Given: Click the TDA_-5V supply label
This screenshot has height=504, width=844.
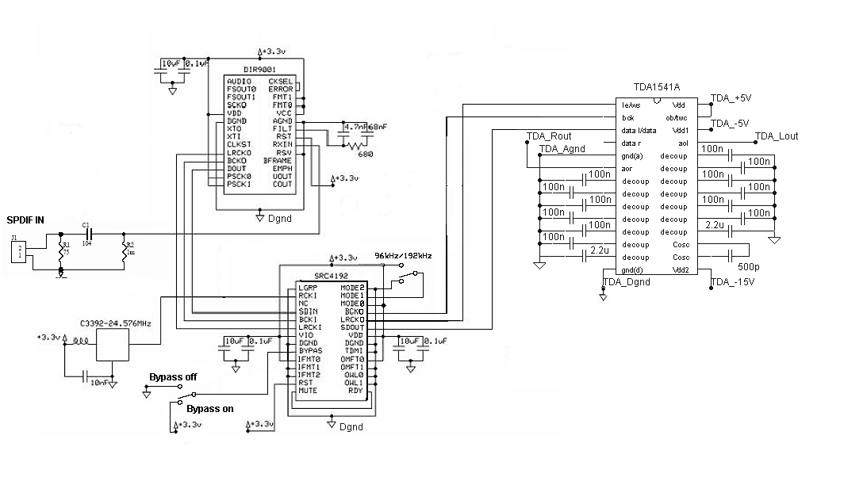Looking at the screenshot, I should (x=729, y=124).
